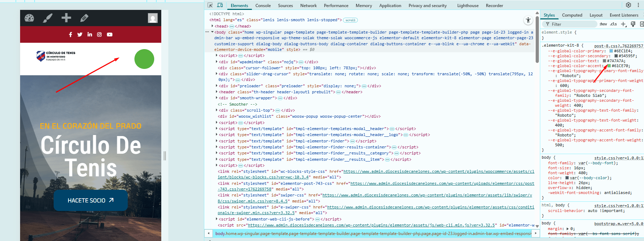This screenshot has height=241, width=644.
Task: Open the Computed styles tab
Action: 572,15
